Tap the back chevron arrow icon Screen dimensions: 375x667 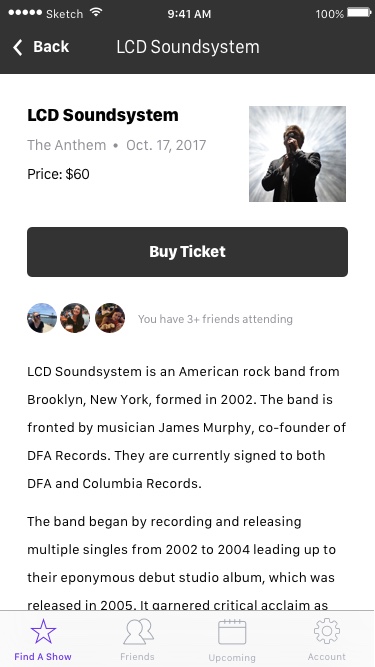(17, 47)
